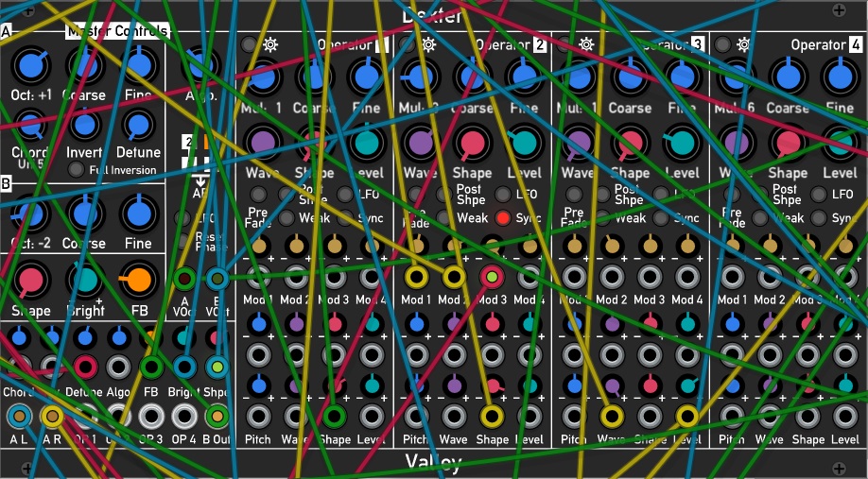This screenshot has width=868, height=479.
Task: Click Operator 2 teal Level knob
Action: point(524,142)
